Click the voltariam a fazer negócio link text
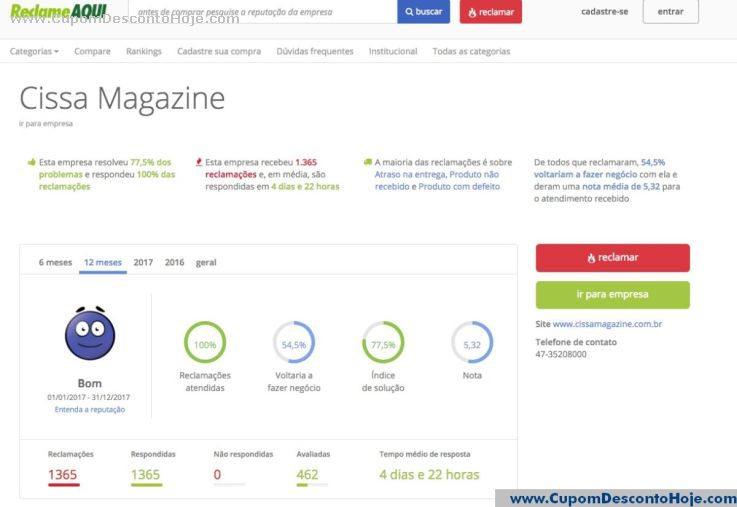 [x=586, y=174]
